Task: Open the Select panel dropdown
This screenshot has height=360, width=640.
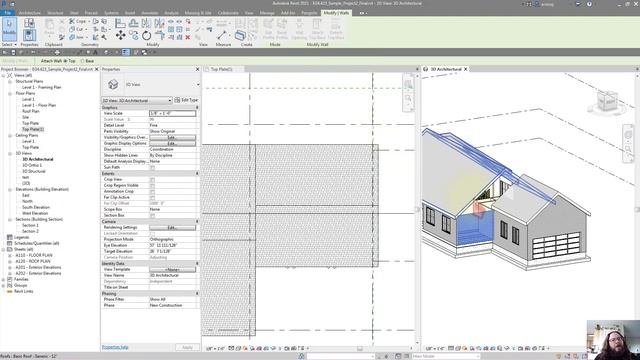Action: tap(9, 44)
